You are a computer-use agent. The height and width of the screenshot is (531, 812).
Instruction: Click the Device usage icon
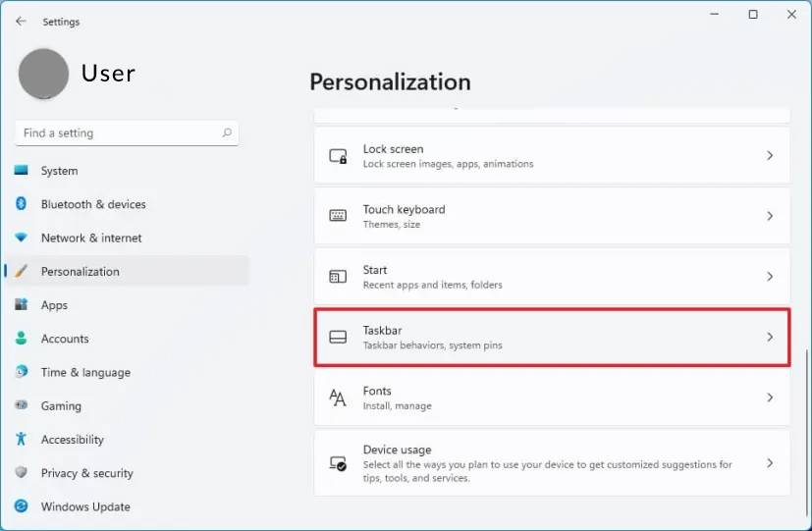(x=338, y=463)
